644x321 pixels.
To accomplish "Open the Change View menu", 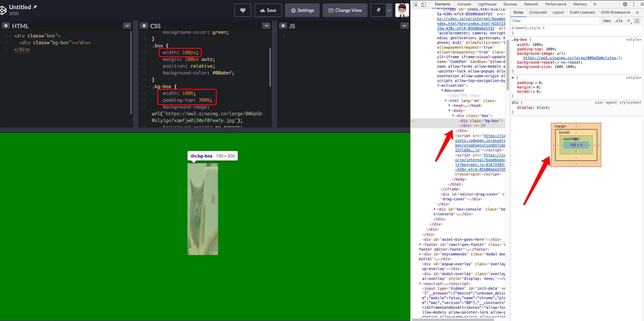I will 345,10.
